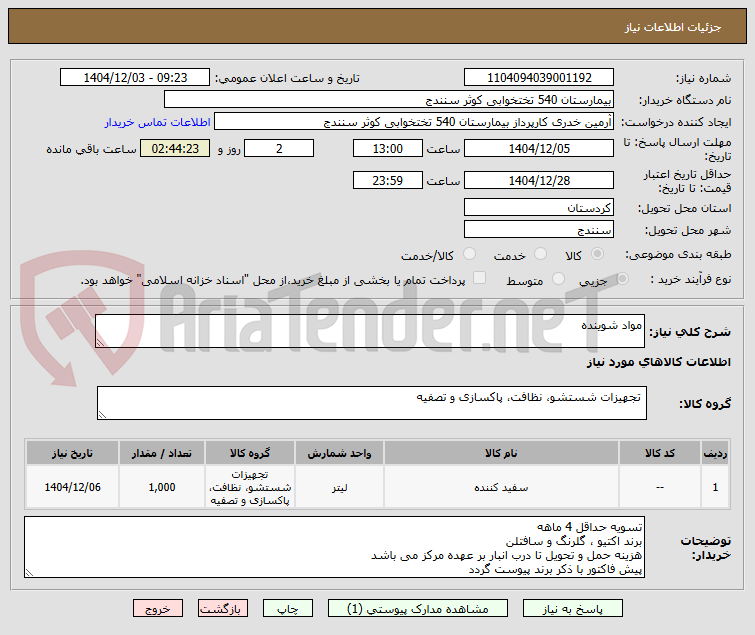Screen dimensions: 755x635
Task: Click the row number 1 cell
Action: click(x=715, y=487)
